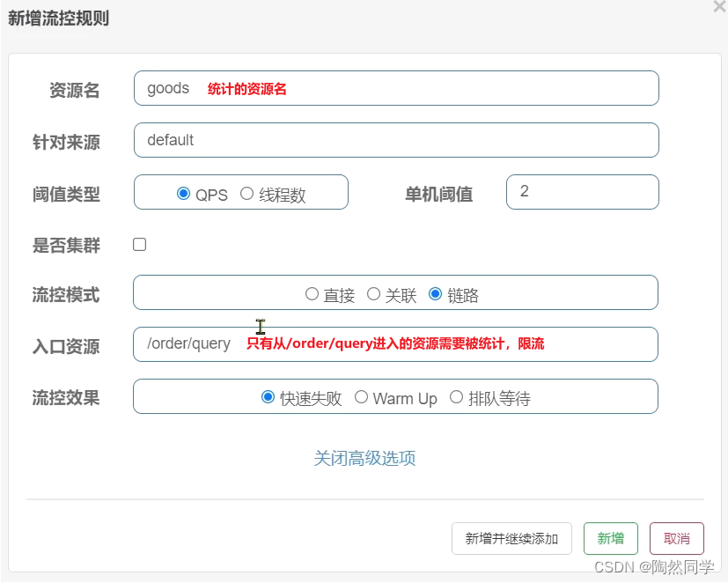728x583 pixels.
Task: Select Warm Up flow control effect
Action: click(361, 397)
